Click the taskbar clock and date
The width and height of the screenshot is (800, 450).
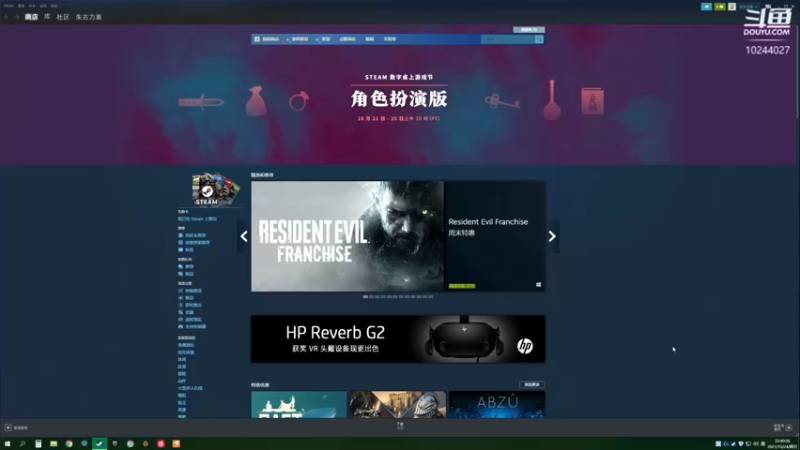coord(782,444)
